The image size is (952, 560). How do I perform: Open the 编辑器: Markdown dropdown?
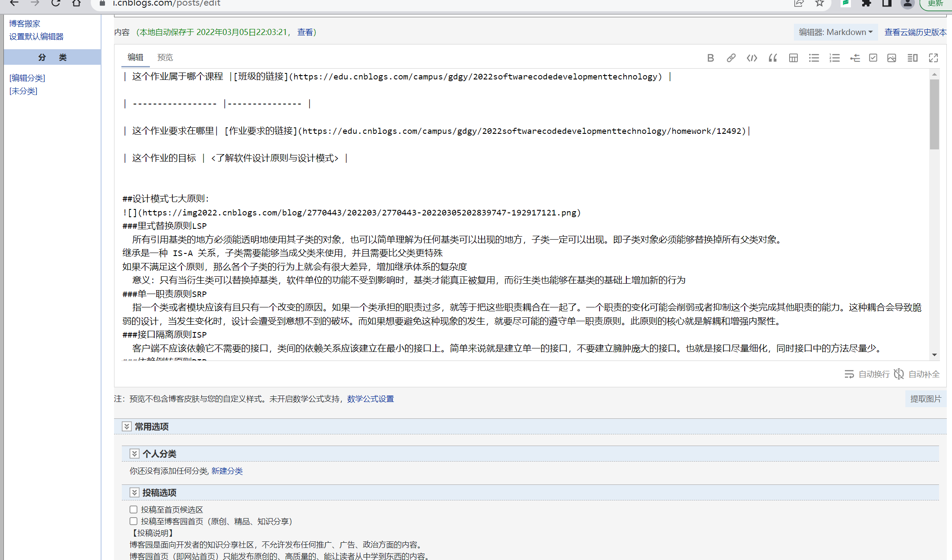(x=835, y=32)
